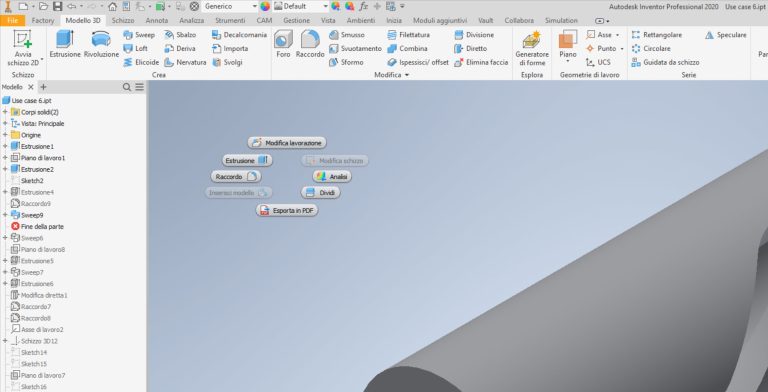Click the color wheel appearance icon
Viewport: 768px width, 392px height.
(x=265, y=6)
